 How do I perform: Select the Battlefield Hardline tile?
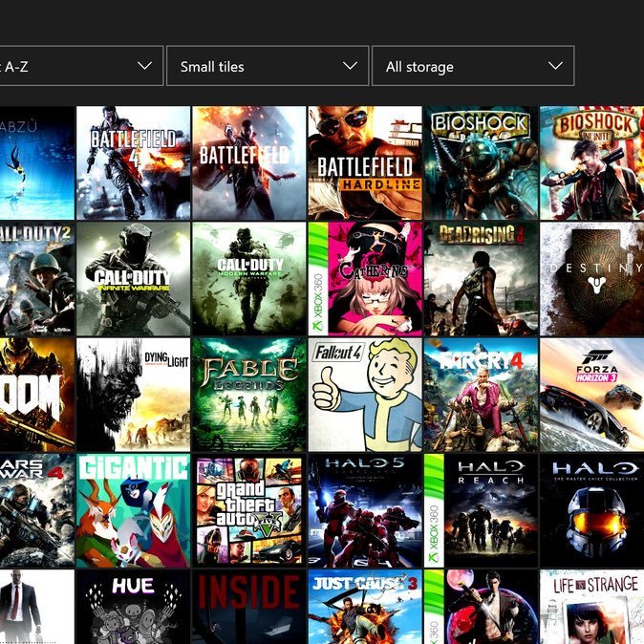(x=365, y=163)
